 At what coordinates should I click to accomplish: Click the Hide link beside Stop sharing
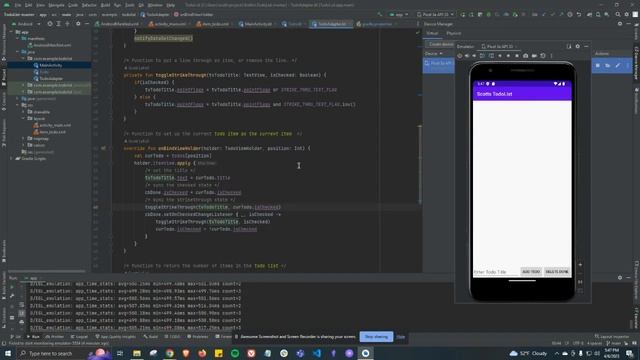click(x=401, y=337)
